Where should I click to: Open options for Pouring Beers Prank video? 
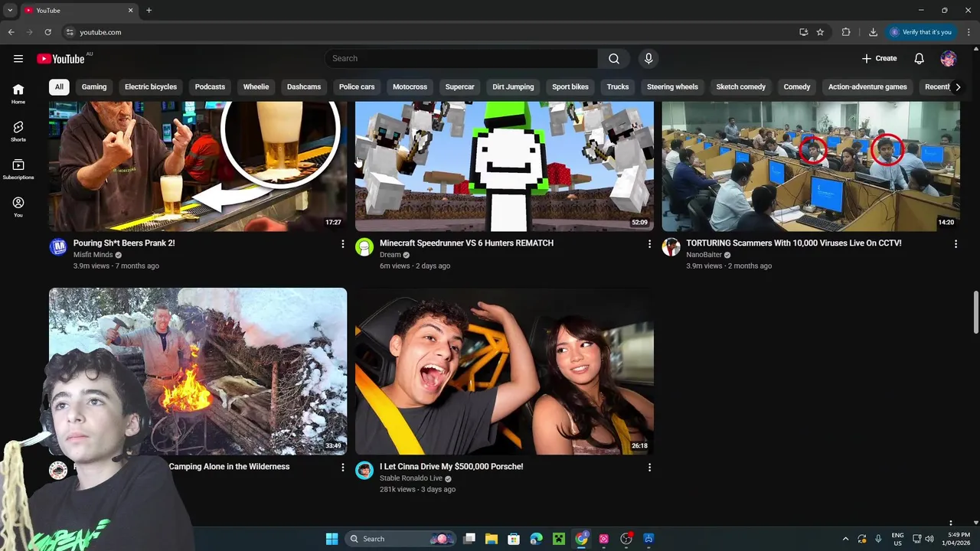(342, 243)
